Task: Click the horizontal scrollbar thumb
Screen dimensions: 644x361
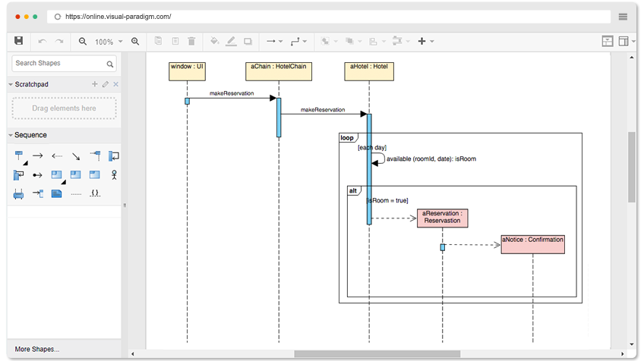Action: (x=377, y=354)
